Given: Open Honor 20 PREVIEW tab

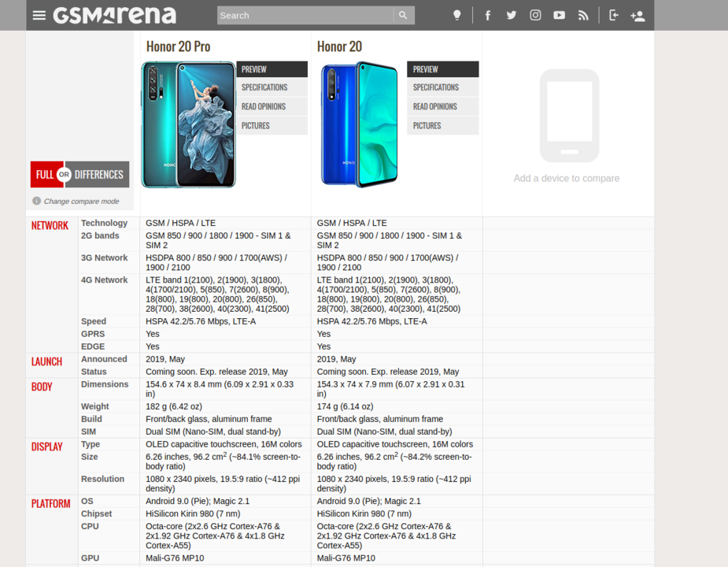Looking at the screenshot, I should click(443, 69).
